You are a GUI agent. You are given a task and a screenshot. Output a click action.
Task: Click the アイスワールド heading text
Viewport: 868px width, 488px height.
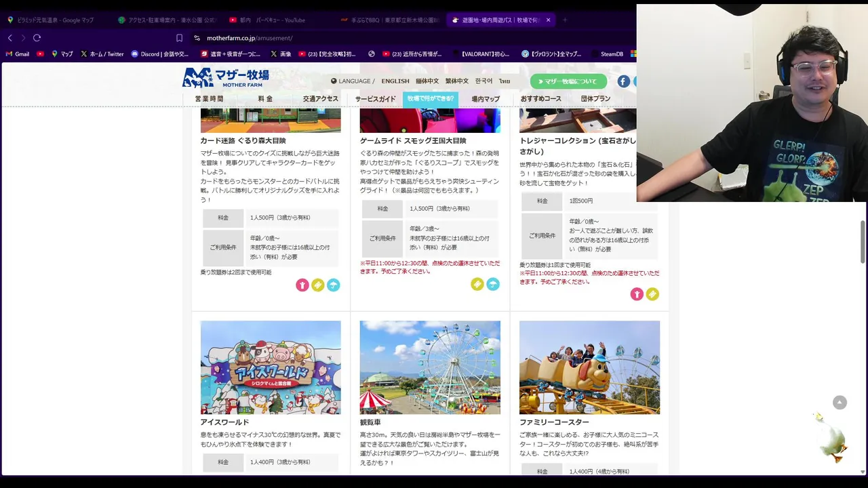(x=224, y=422)
